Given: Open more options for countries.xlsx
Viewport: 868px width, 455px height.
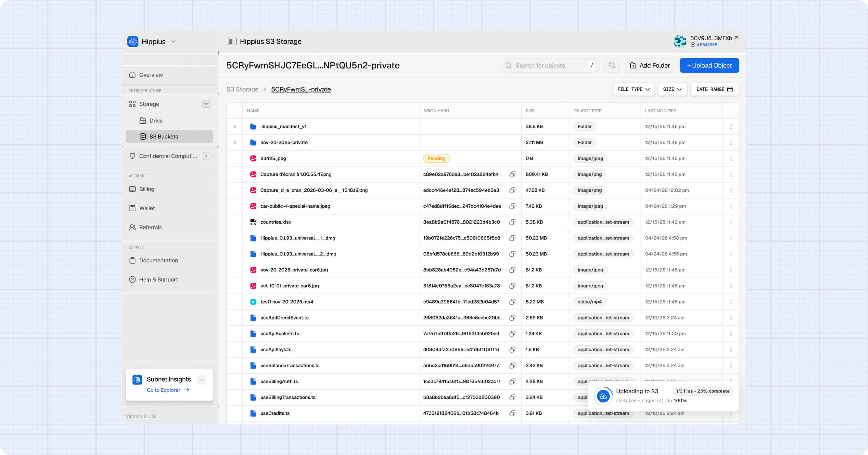Looking at the screenshot, I should (x=731, y=222).
